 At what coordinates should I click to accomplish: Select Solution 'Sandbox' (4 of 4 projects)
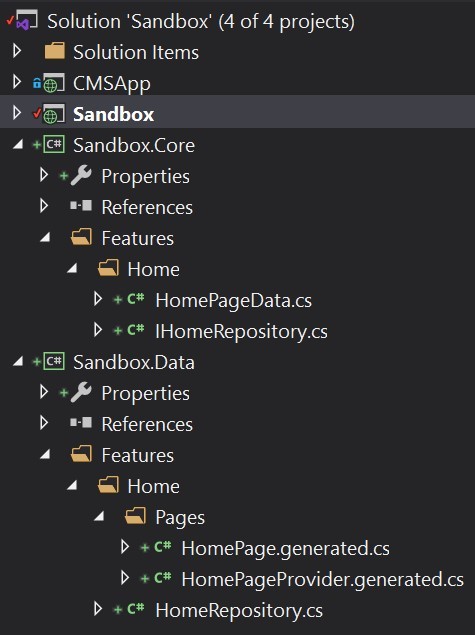tap(201, 21)
